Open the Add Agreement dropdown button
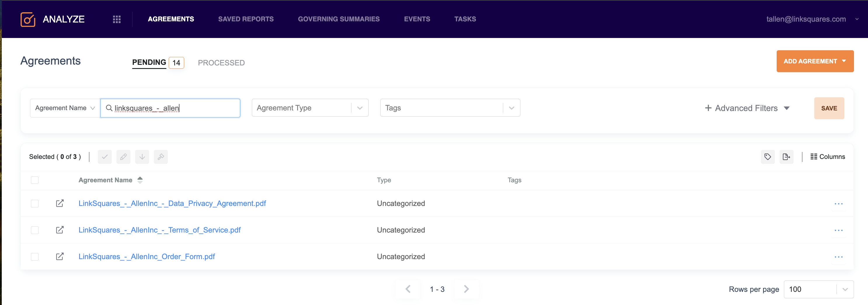Image resolution: width=868 pixels, height=305 pixels. point(815,61)
